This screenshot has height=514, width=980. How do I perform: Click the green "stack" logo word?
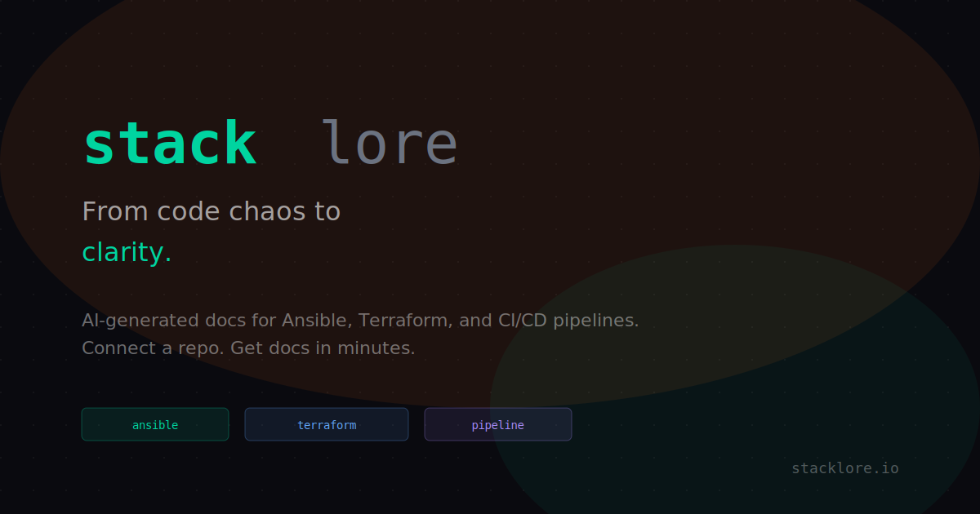point(170,144)
